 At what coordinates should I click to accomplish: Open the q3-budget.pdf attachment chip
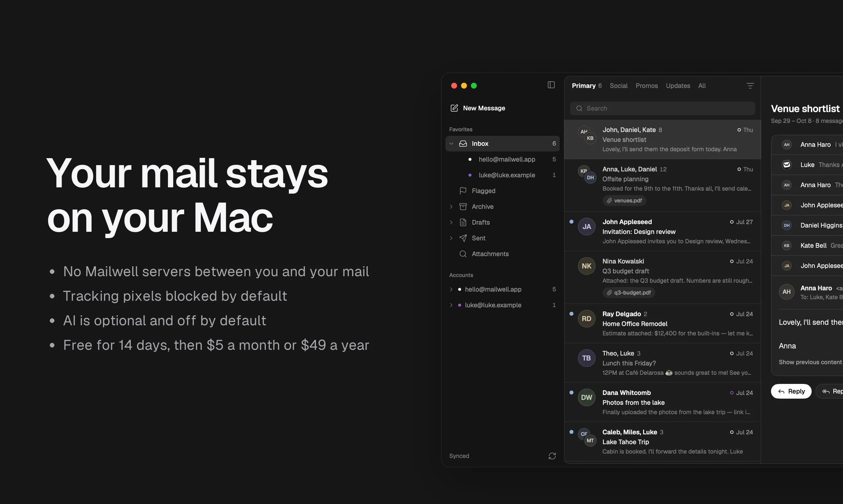pyautogui.click(x=629, y=292)
